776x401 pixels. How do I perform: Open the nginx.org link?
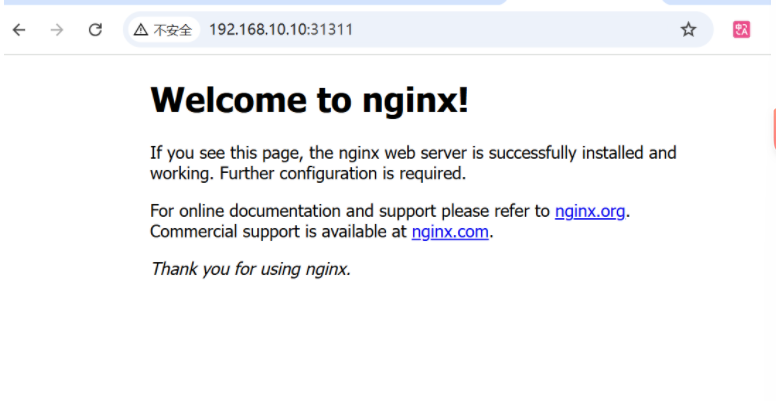pos(590,211)
